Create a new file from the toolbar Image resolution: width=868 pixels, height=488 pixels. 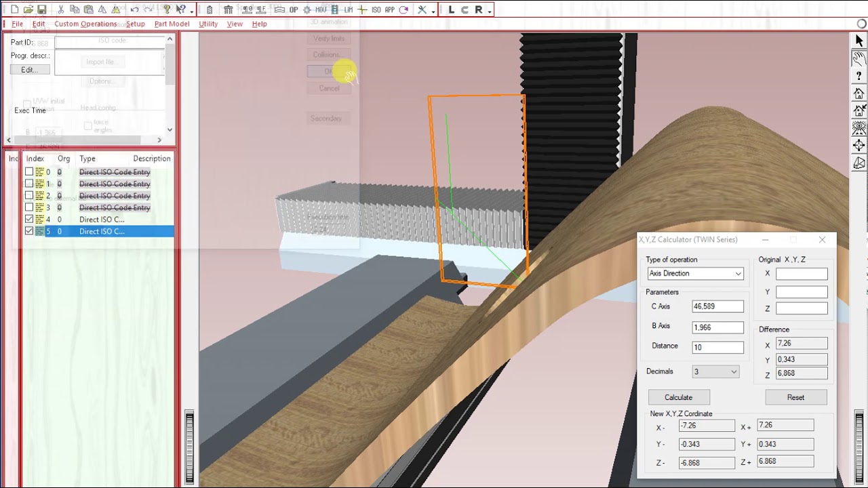[x=15, y=9]
